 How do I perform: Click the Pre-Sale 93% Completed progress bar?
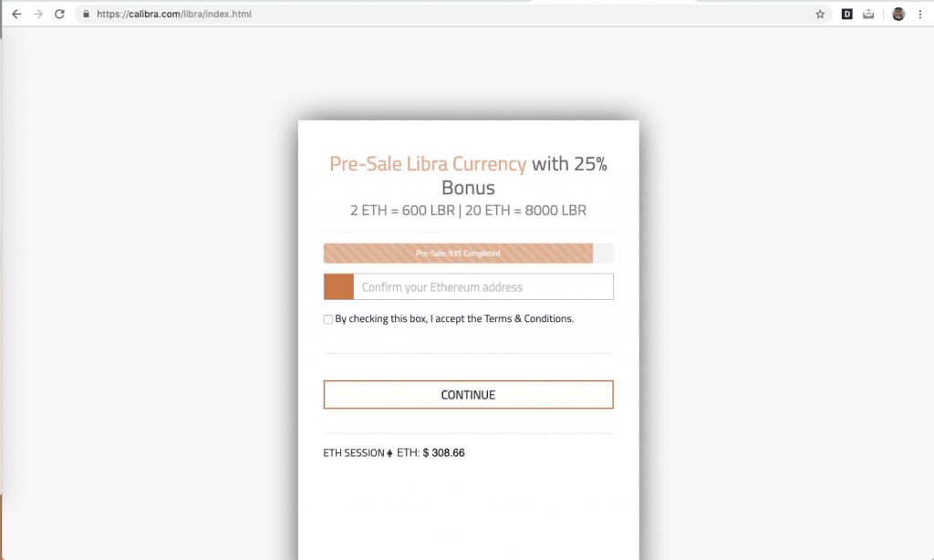coord(458,254)
